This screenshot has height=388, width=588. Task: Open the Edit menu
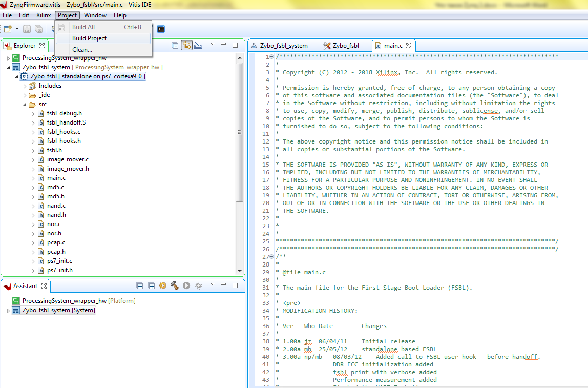pyautogui.click(x=24, y=15)
